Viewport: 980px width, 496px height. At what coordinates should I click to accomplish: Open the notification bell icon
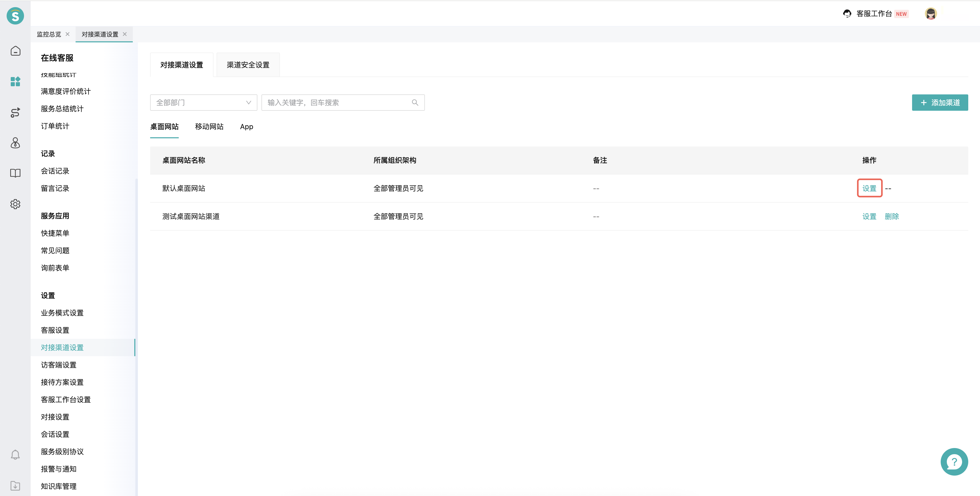pyautogui.click(x=15, y=455)
